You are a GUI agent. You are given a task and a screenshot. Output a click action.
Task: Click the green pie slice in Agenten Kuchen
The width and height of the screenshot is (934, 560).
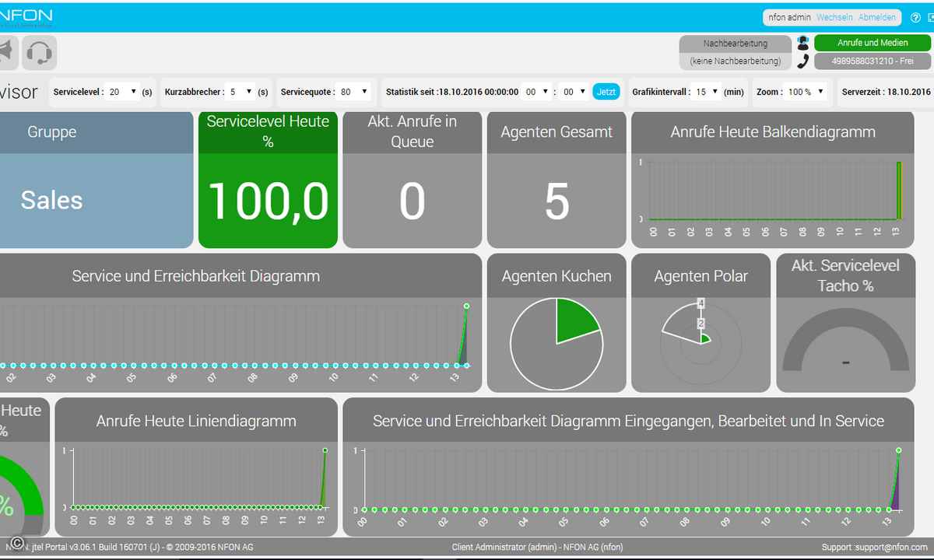[x=574, y=323]
